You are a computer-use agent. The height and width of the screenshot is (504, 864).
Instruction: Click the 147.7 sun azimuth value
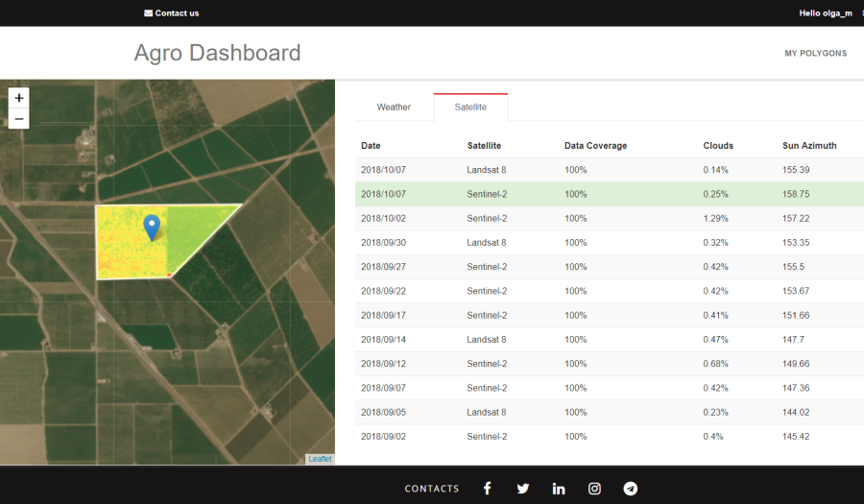(x=793, y=339)
